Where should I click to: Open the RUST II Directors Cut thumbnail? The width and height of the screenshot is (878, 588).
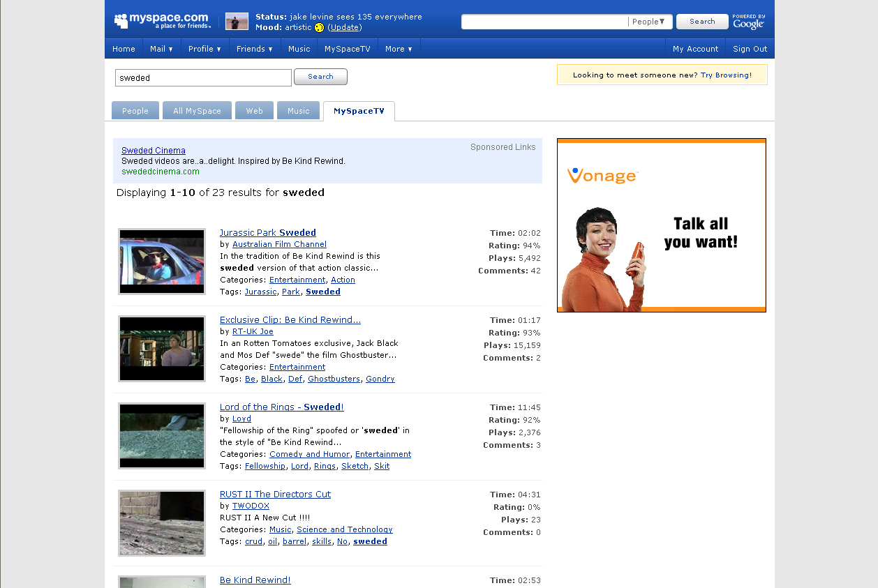162,522
